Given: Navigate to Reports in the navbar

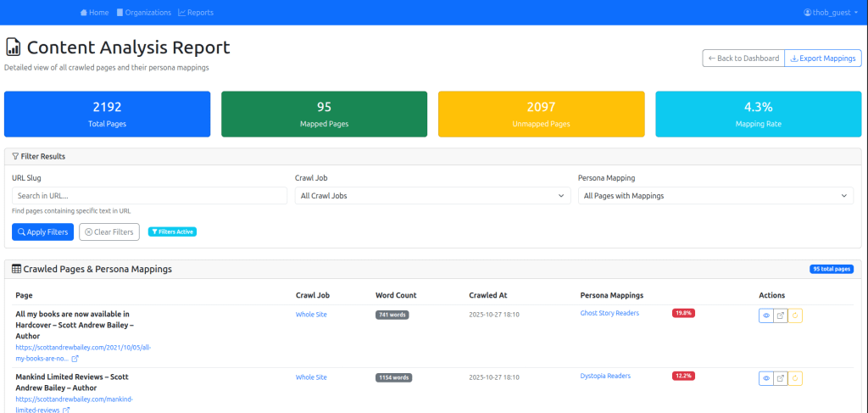Looking at the screenshot, I should click(196, 13).
